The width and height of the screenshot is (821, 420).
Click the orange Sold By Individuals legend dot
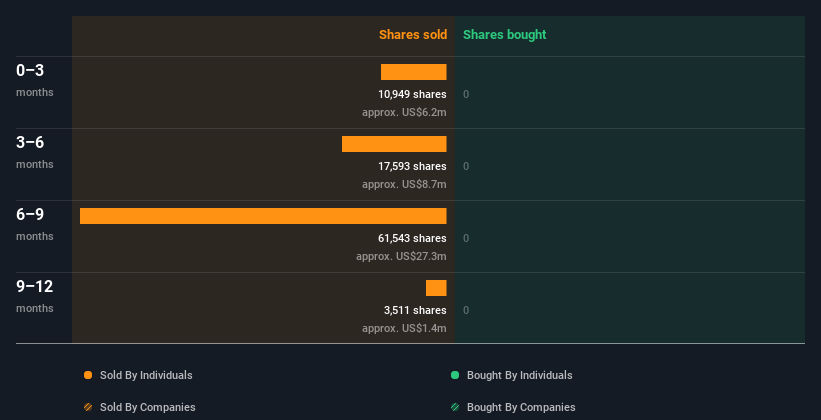[88, 375]
